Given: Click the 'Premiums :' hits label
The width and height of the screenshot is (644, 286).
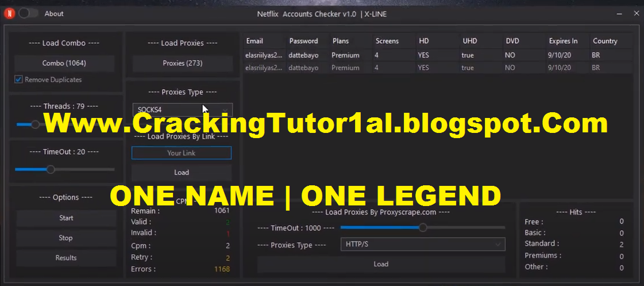Looking at the screenshot, I should point(542,256).
